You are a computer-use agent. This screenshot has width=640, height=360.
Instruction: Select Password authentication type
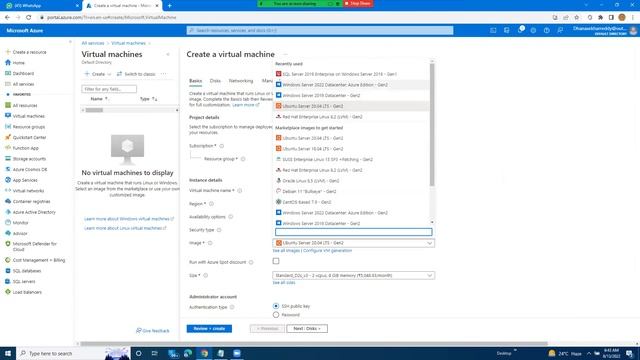click(276, 315)
